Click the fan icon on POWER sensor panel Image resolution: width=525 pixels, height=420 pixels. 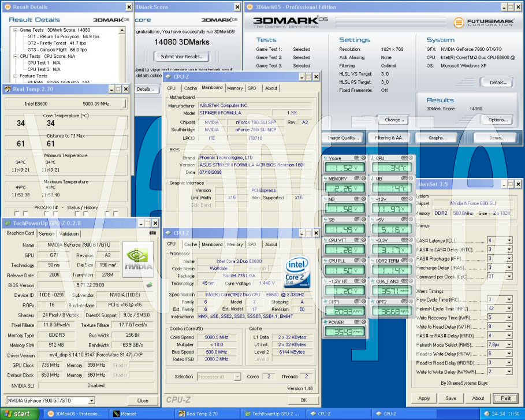tap(325, 322)
